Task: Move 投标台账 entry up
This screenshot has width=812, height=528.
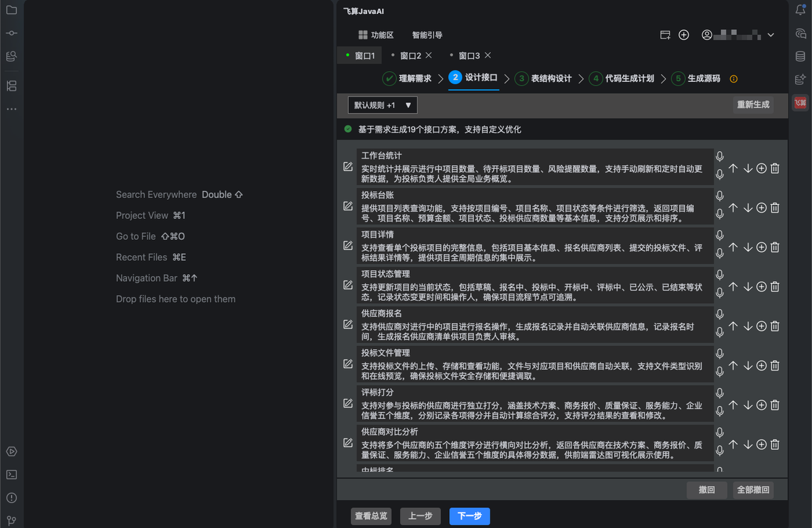Action: [x=733, y=208]
